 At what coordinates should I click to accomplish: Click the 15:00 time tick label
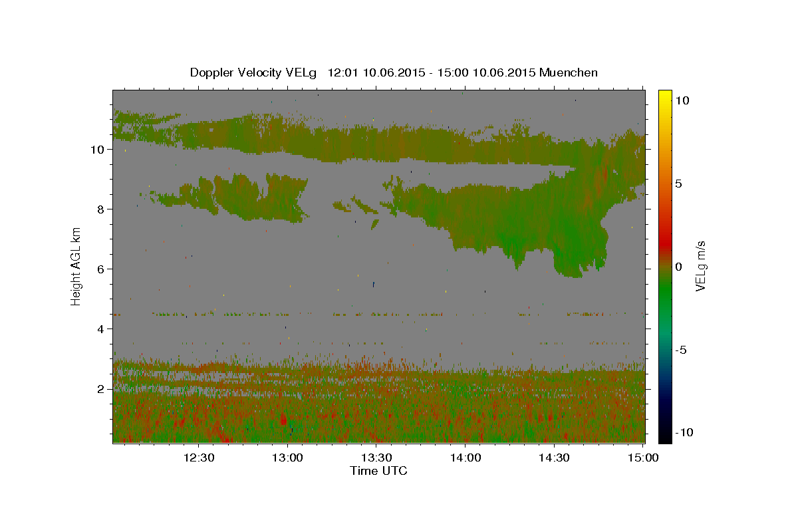tap(643, 458)
